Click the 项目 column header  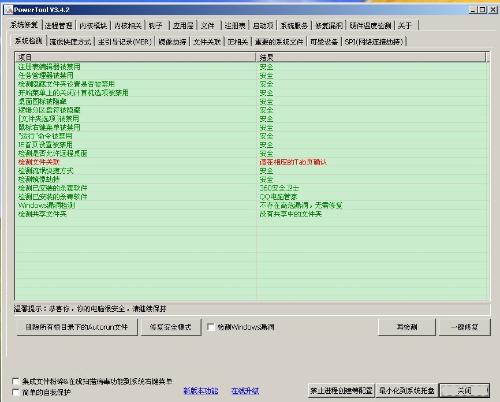(136, 57)
